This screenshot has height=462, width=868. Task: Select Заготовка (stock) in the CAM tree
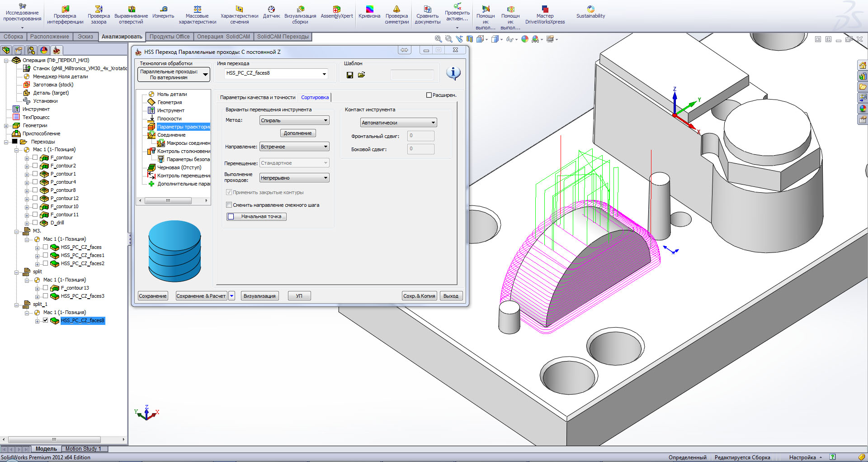[x=53, y=85]
